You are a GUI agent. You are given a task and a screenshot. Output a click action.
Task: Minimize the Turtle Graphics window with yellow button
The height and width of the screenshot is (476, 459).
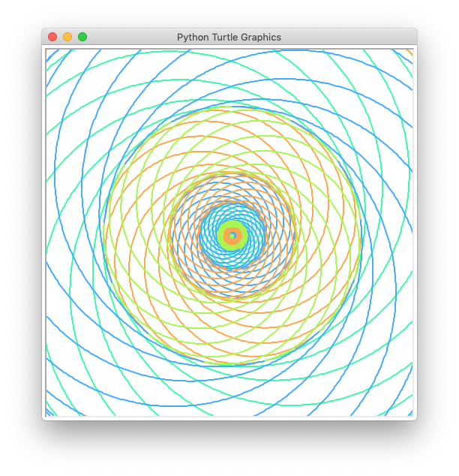67,37
